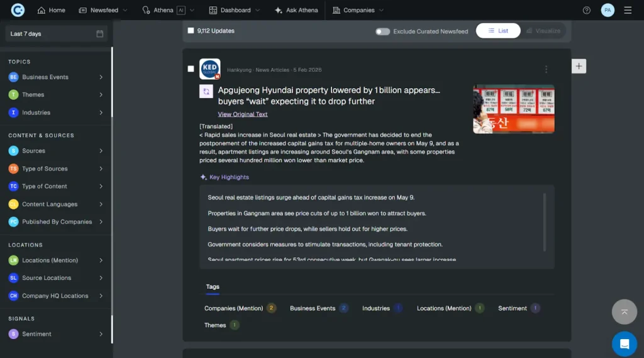Click the calendar icon in date filter

click(x=100, y=34)
